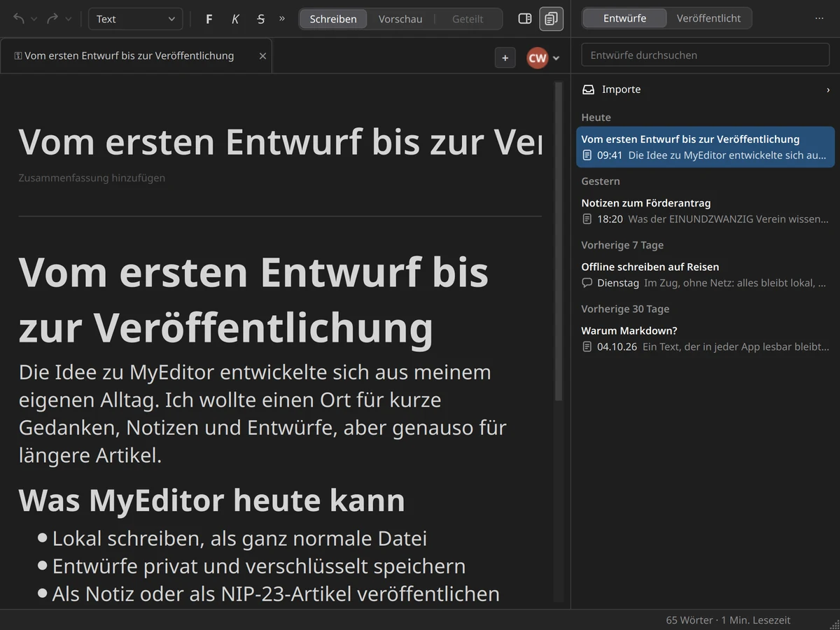Screen dimensions: 840x630
Task: Click the article icon beside 04.10.26
Action: tap(587, 346)
